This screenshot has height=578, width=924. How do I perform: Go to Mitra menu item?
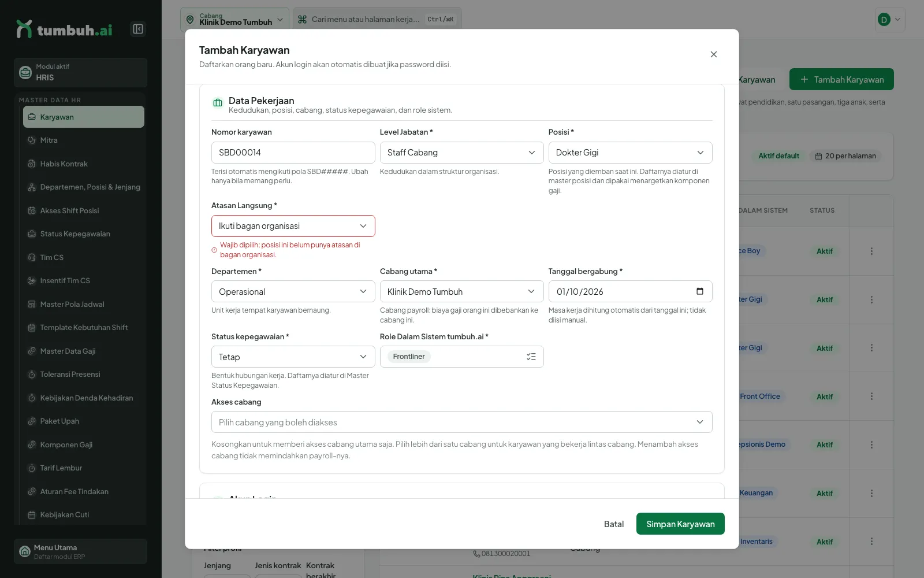click(x=84, y=140)
